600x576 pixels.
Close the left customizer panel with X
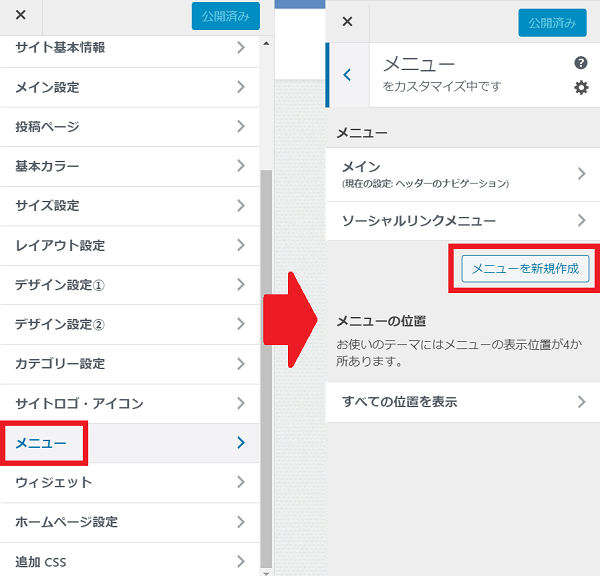tap(21, 16)
